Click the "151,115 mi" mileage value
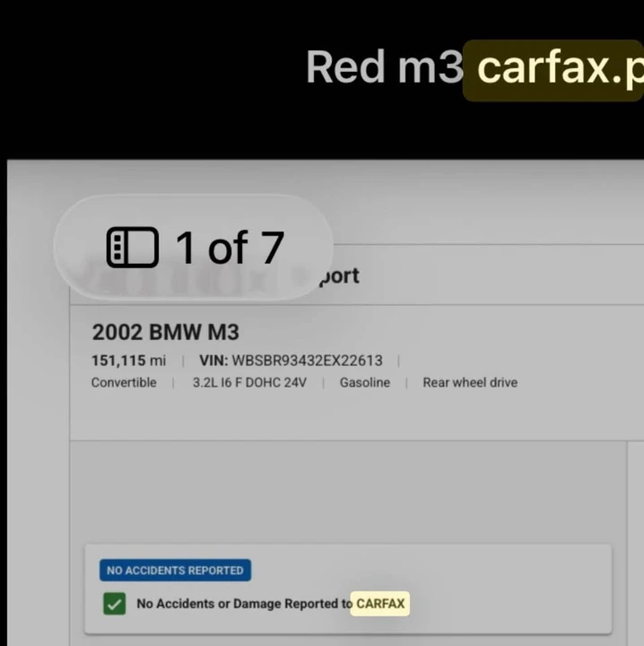Viewport: 644px width, 646px height. click(x=128, y=361)
